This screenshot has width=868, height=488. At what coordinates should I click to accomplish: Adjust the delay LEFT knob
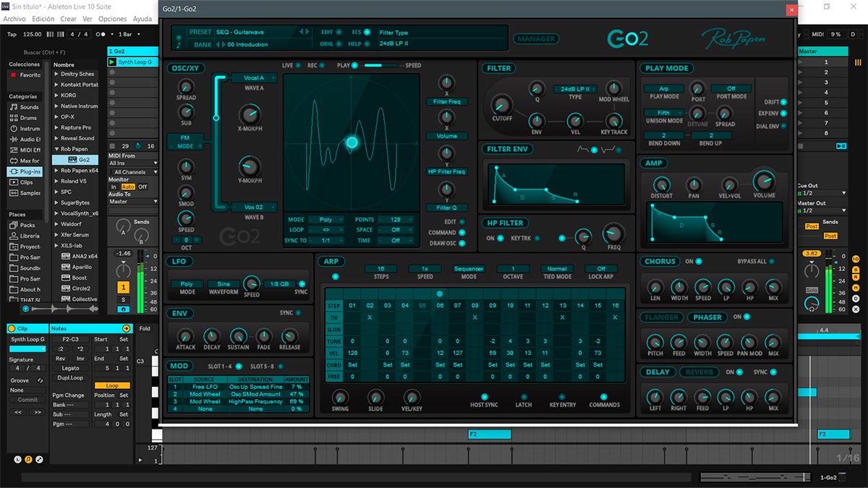[x=655, y=396]
